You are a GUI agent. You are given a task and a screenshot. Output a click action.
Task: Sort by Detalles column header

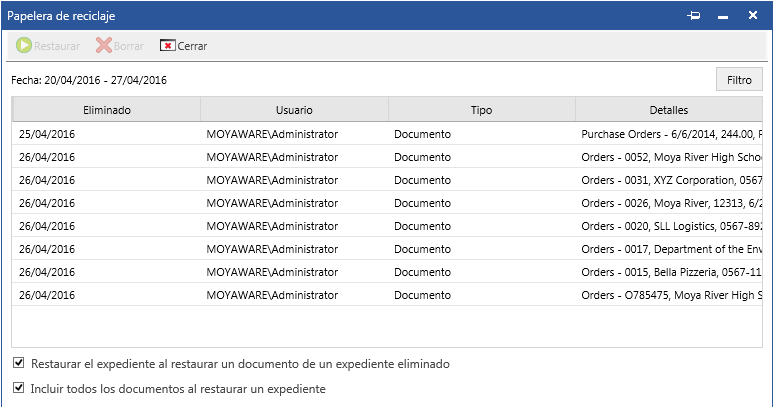668,109
